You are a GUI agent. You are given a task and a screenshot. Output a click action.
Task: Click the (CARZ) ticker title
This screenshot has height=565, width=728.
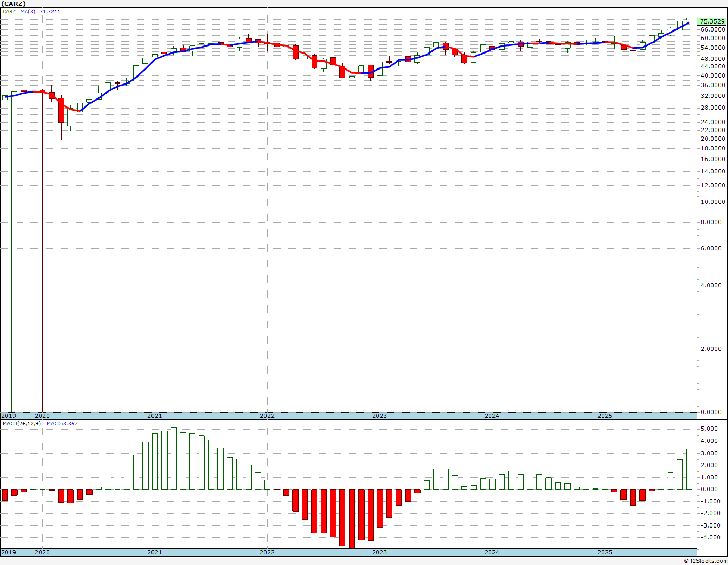pyautogui.click(x=14, y=3)
